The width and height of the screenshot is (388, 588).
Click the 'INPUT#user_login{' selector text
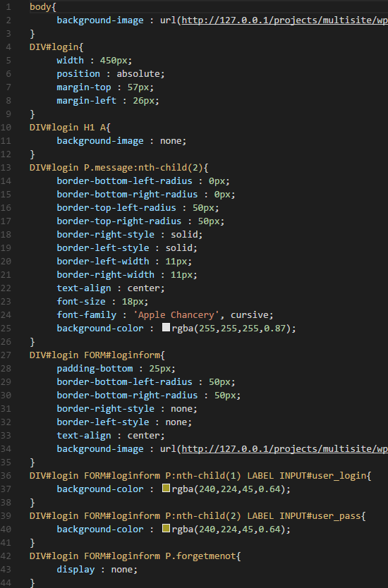point(325,476)
